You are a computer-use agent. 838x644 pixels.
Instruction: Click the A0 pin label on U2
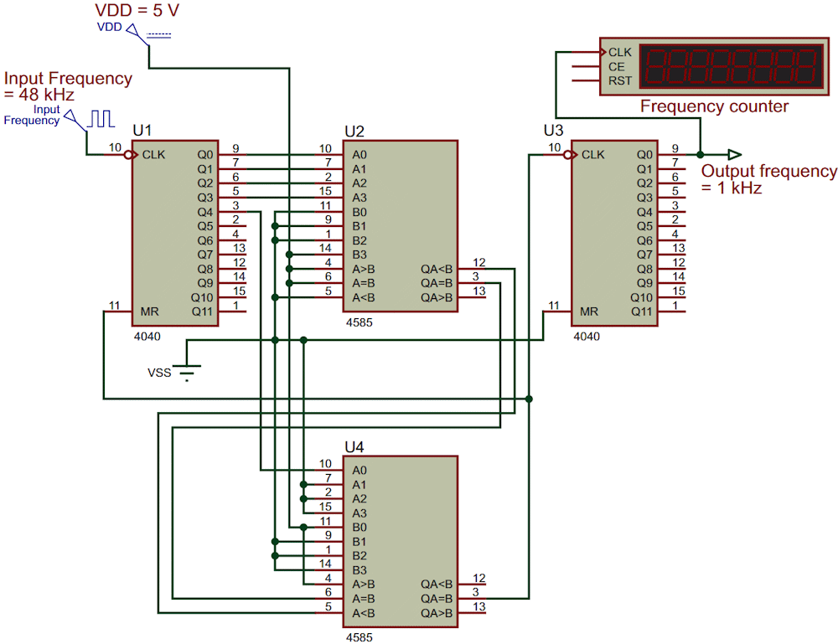360,155
